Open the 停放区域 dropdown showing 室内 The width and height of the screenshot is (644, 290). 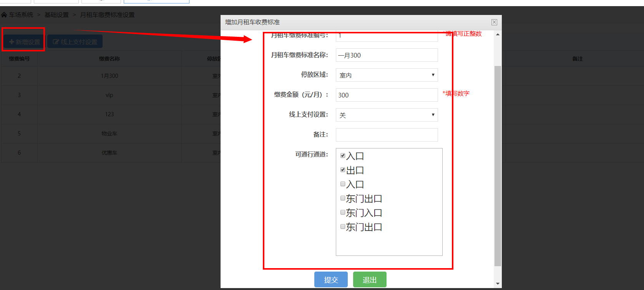[387, 75]
